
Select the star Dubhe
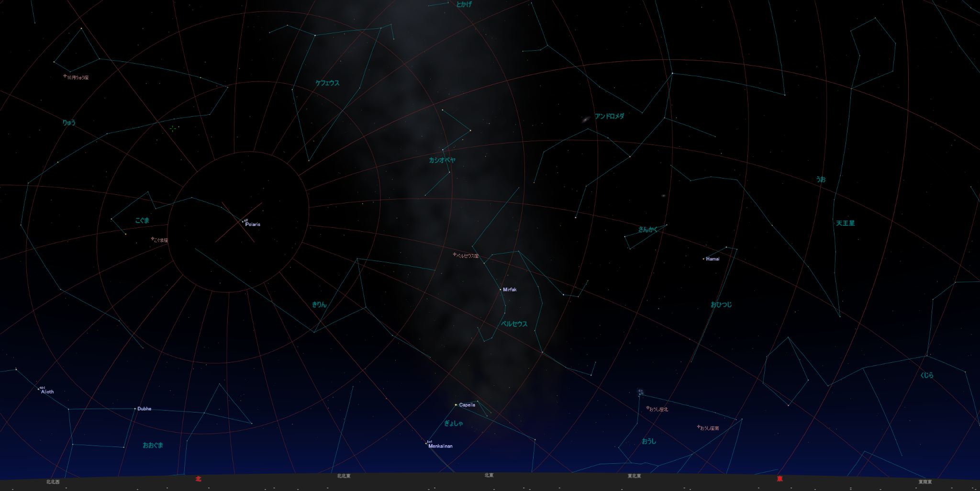click(x=135, y=409)
